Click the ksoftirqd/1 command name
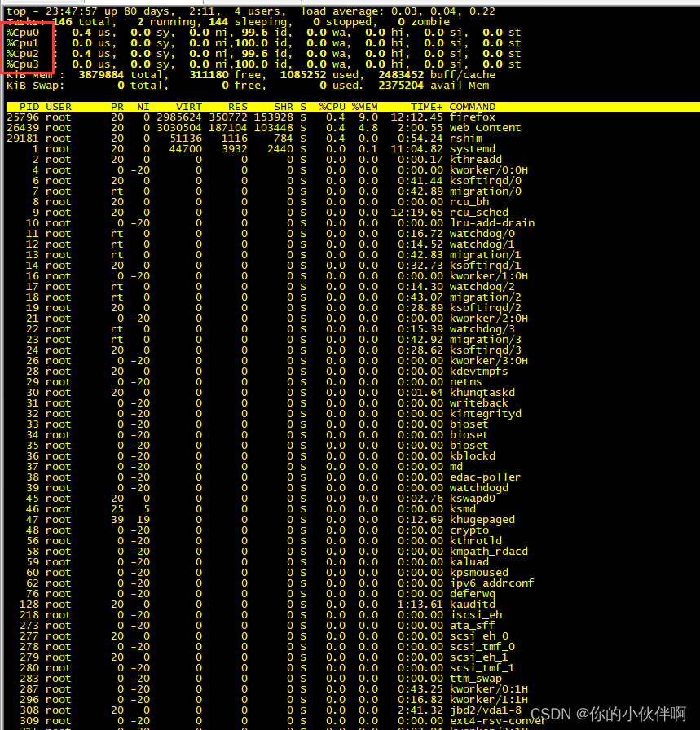Image resolution: width=700 pixels, height=730 pixels. (x=486, y=266)
